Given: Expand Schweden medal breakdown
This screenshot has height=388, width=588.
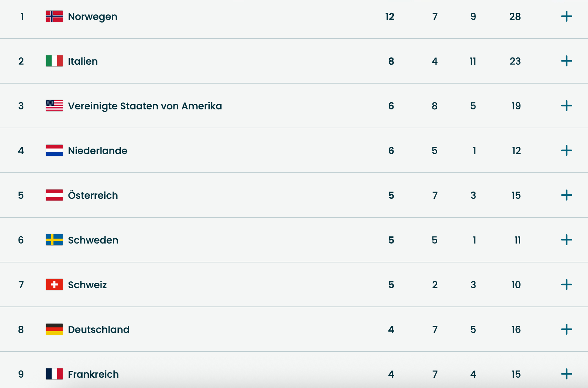Looking at the screenshot, I should (566, 240).
